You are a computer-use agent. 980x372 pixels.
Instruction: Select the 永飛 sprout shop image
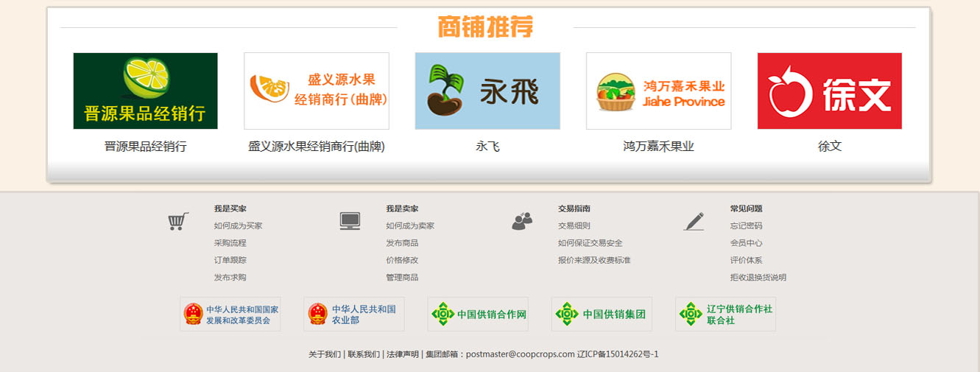[x=487, y=91]
